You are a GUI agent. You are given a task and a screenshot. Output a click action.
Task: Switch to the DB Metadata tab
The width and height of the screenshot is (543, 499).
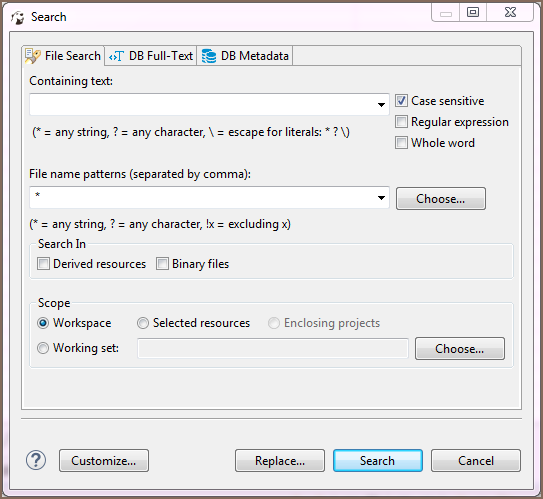[x=245, y=56]
